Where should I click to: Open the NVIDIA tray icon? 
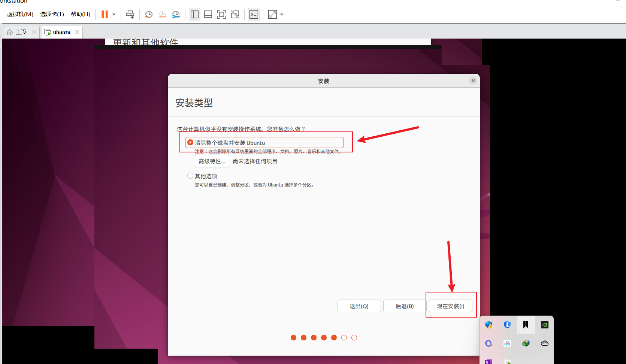(545, 325)
